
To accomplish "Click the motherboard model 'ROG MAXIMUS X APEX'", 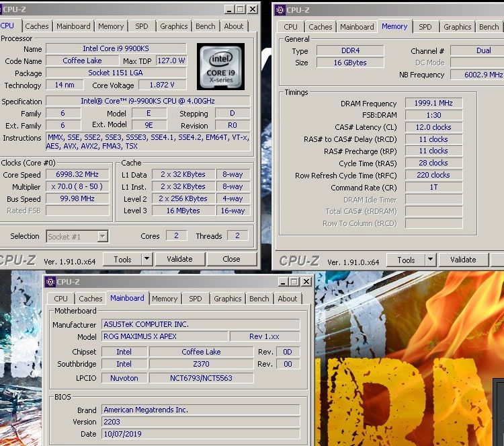I will click(165, 336).
